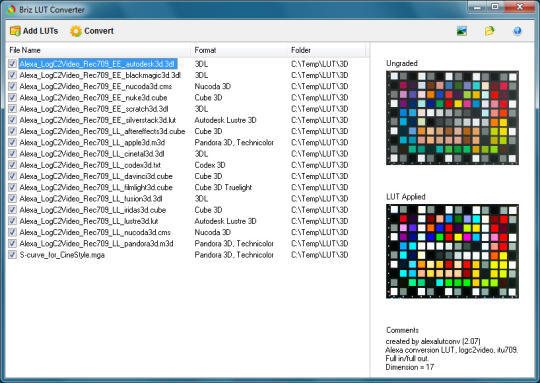540x383 pixels.
Task: Toggle checkbox for lustre3d.lut
Action: point(12,221)
